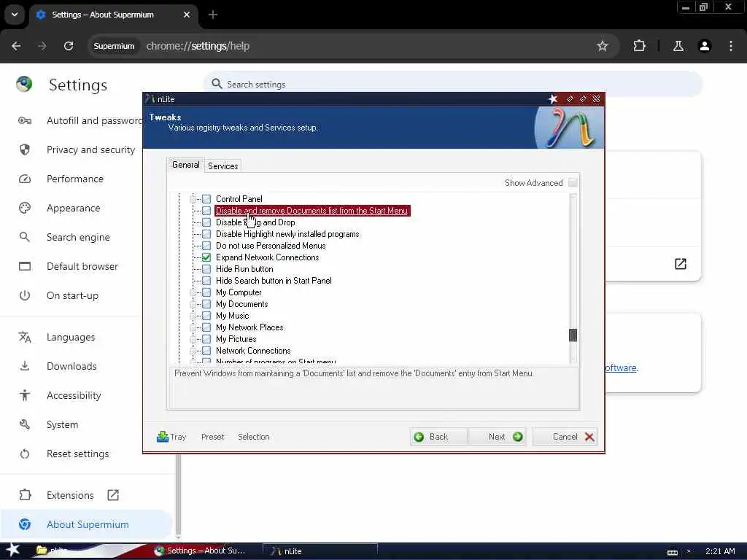The height and width of the screenshot is (560, 747).
Task: Click the Search engine magnifier icon
Action: click(24, 237)
